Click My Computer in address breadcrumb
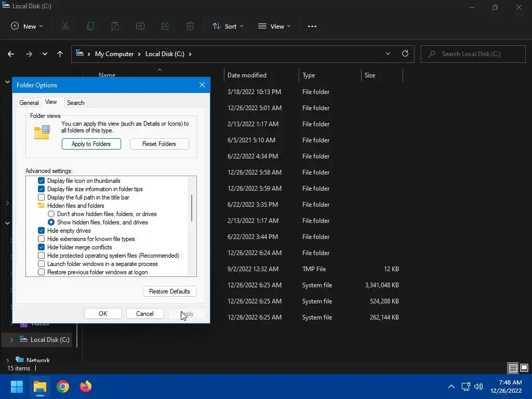Image resolution: width=532 pixels, height=399 pixels. 114,54
